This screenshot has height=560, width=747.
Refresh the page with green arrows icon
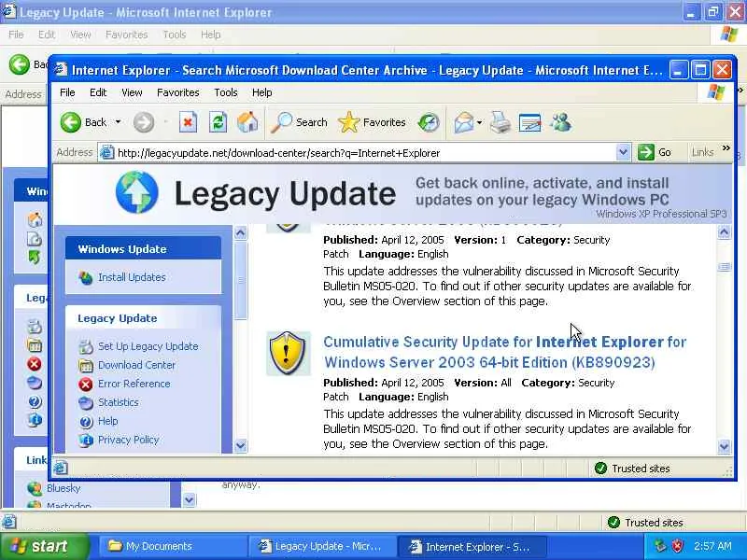click(218, 122)
